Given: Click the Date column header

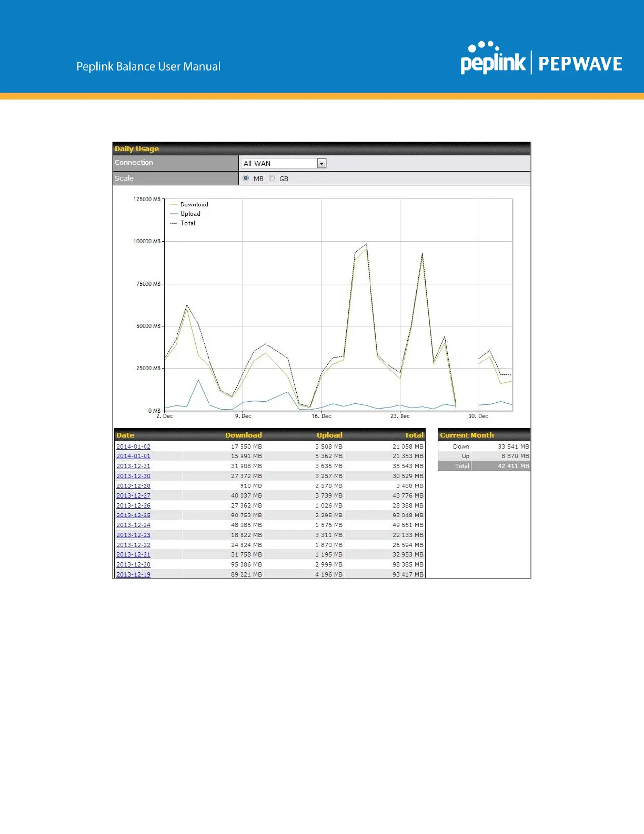Looking at the screenshot, I should point(125,435).
